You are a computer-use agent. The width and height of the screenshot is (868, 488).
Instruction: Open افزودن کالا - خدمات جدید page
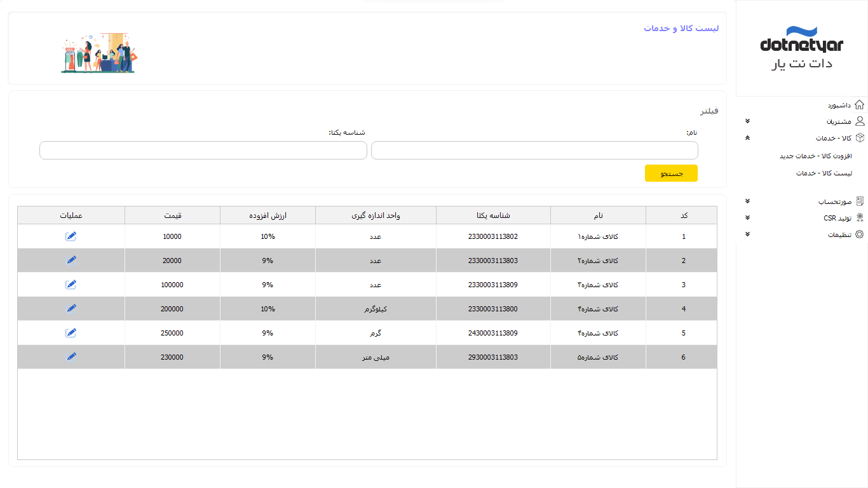coord(815,156)
